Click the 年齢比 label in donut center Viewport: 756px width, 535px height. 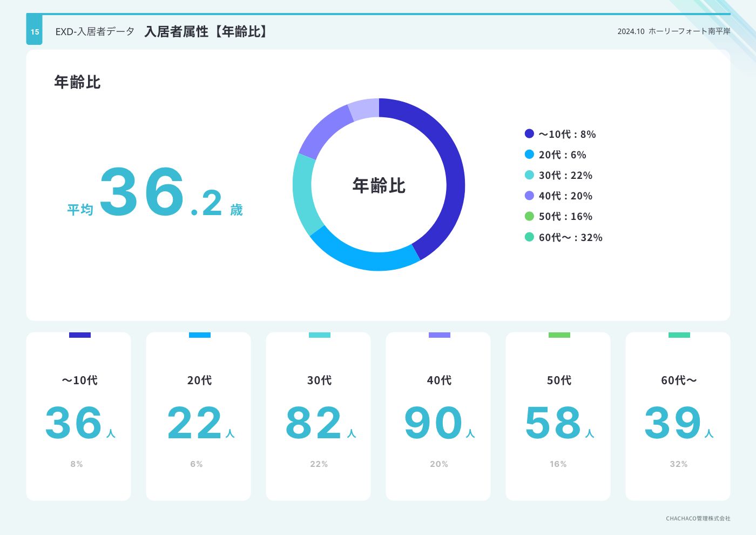[x=379, y=185]
